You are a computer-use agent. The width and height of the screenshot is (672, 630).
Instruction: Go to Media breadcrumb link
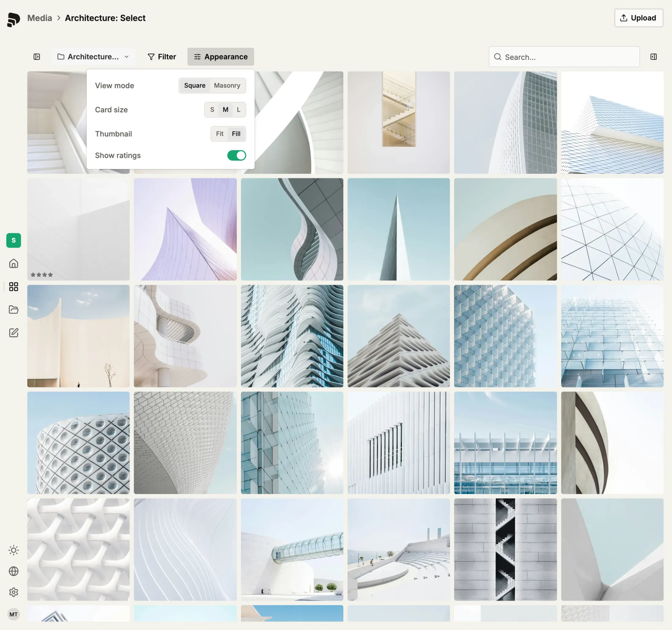coord(39,18)
